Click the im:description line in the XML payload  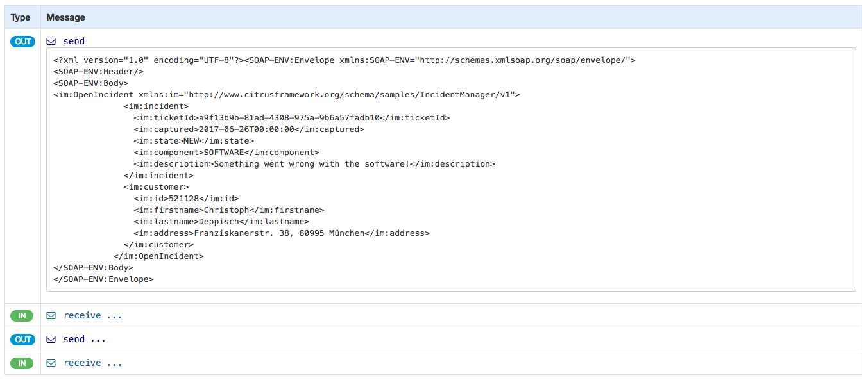click(314, 164)
